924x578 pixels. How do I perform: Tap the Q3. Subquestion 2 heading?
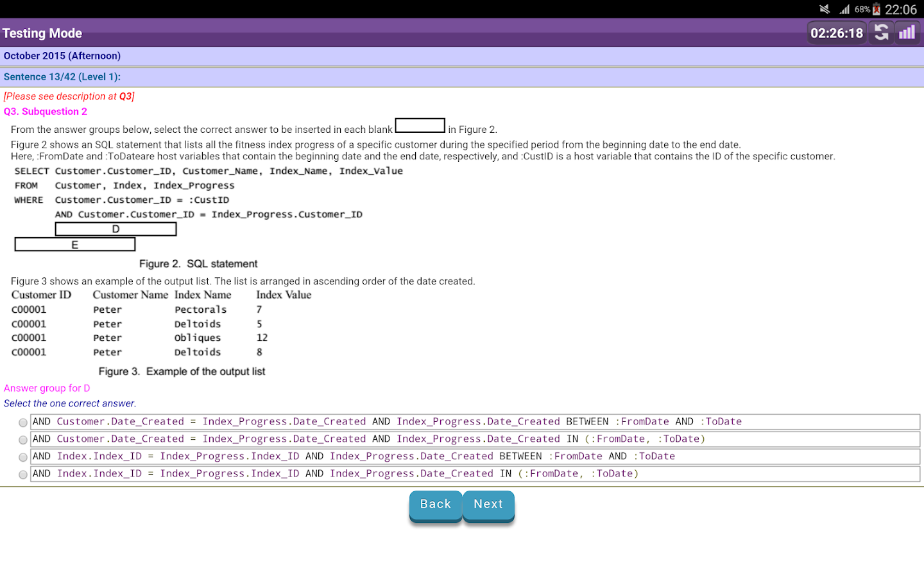(x=46, y=112)
